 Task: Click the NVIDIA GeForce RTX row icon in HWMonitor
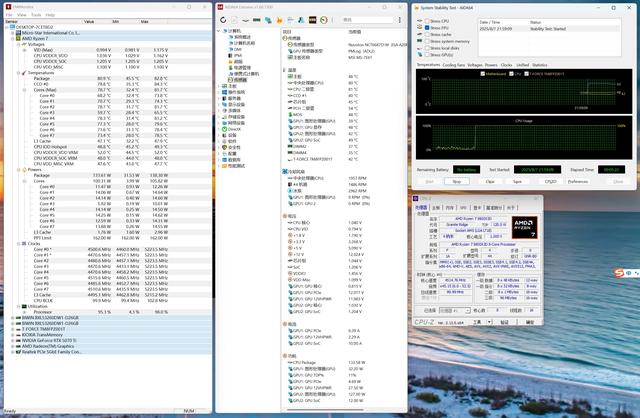pos(18,340)
